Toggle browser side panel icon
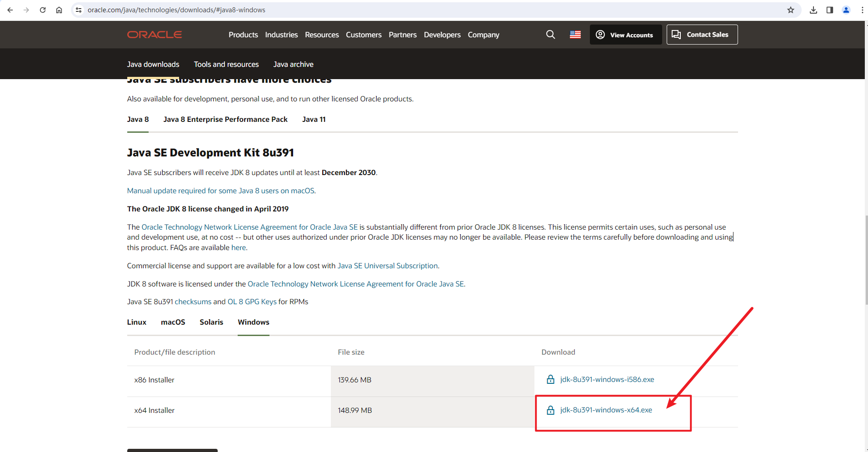Viewport: 868px width, 452px height. 830,10
